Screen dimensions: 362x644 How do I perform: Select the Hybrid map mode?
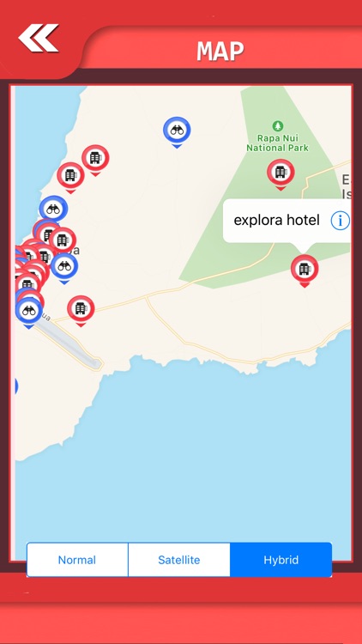[281, 560]
